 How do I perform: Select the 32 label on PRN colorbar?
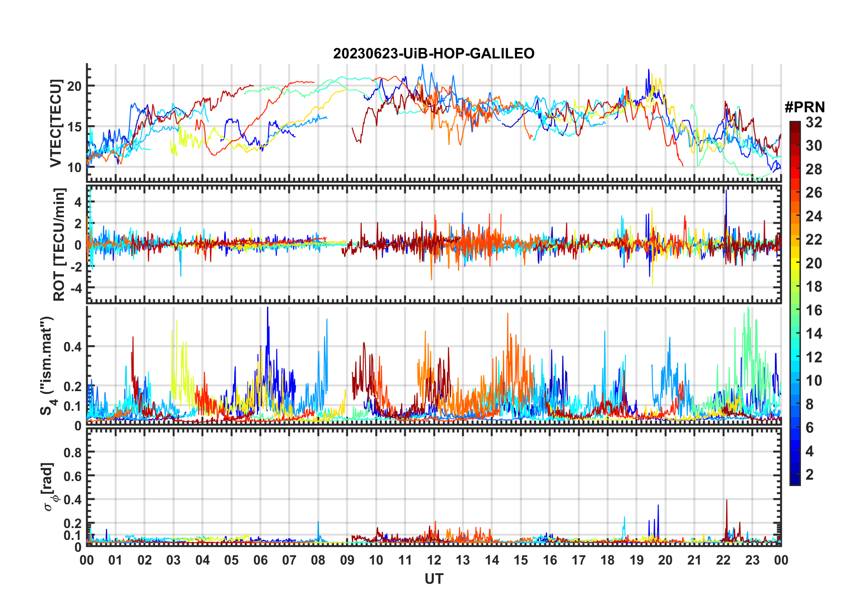[x=814, y=122]
